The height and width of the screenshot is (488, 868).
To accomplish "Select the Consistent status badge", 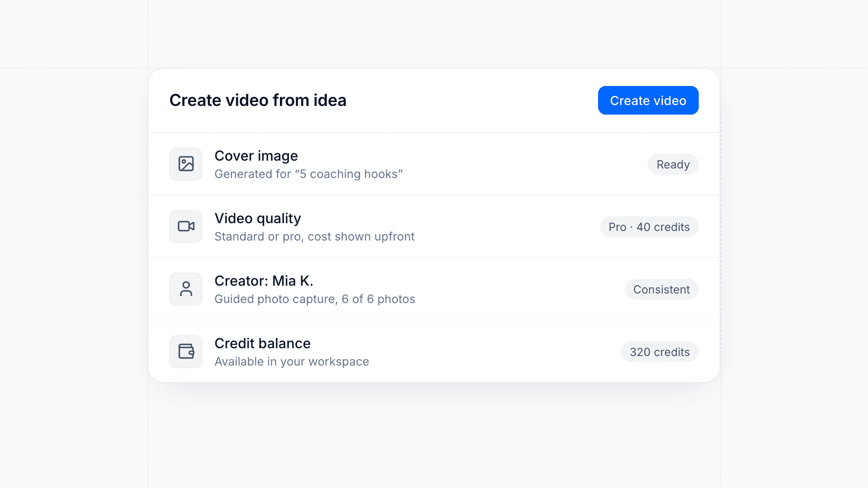I will pyautogui.click(x=661, y=290).
